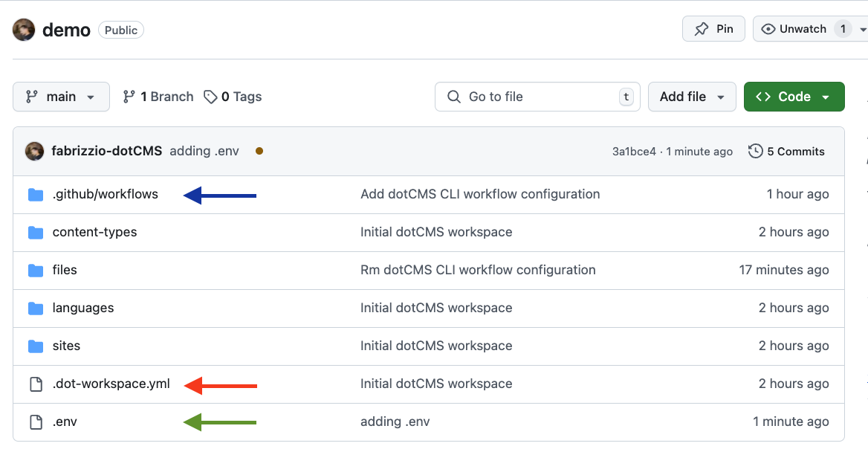Open the languages folder
This screenshot has height=449, width=868.
tap(83, 308)
